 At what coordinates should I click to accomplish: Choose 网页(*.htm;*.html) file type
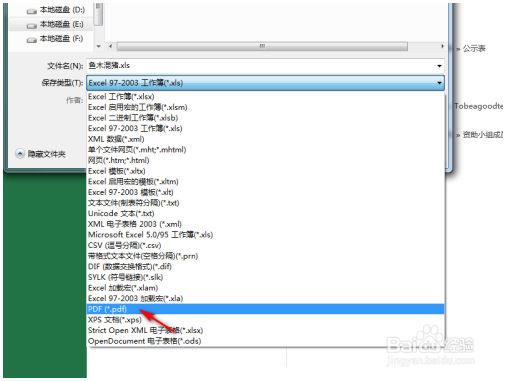(265, 160)
